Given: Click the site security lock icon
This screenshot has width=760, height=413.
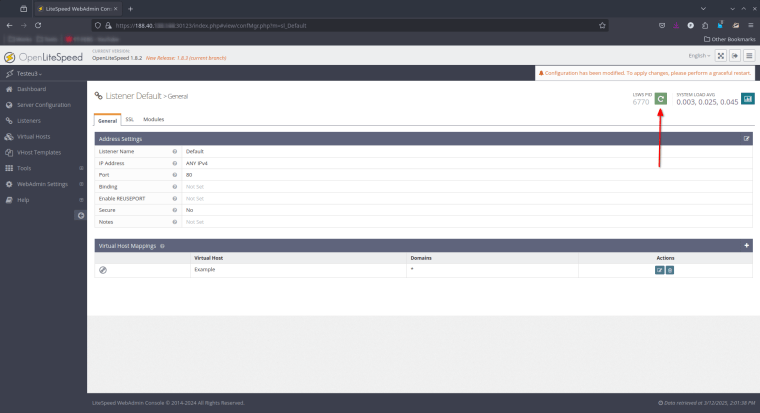Looking at the screenshot, I should point(109,25).
